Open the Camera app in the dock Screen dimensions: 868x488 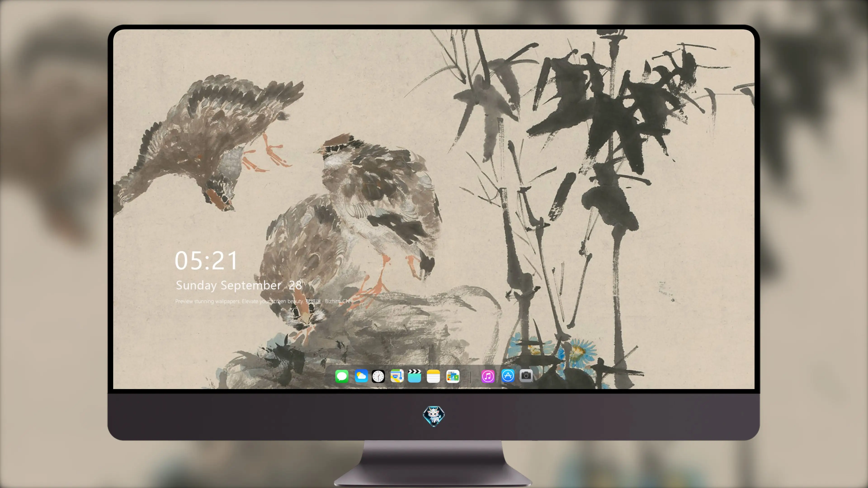(526, 376)
